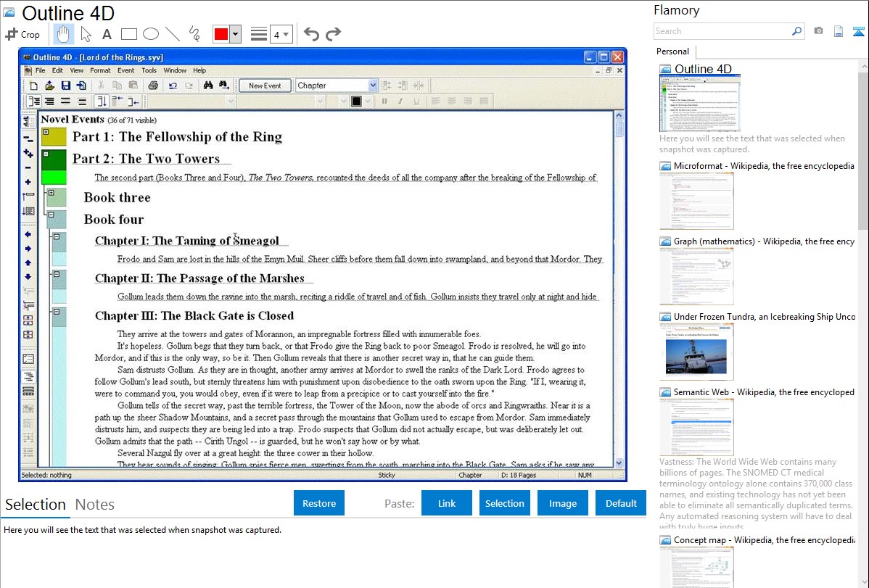Collapse Part 2: The Two Towers
Image resolution: width=869 pixels, height=588 pixels.
tap(46, 154)
